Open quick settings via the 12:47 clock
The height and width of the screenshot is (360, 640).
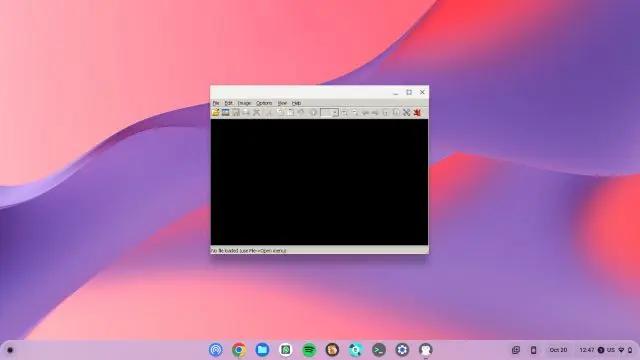click(587, 350)
